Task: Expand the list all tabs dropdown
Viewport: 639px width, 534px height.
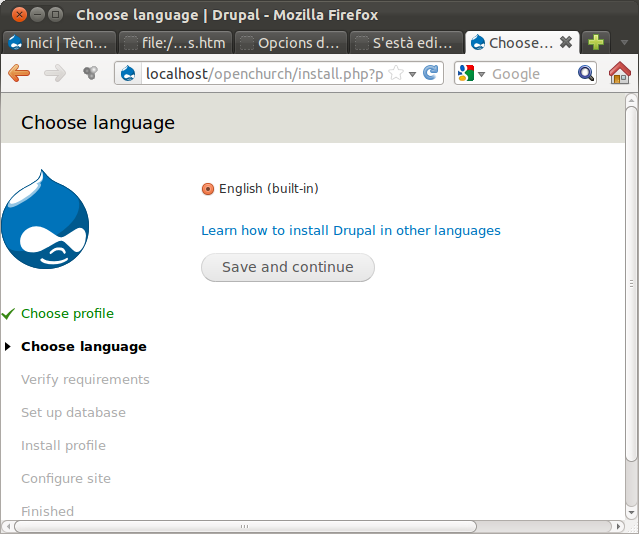Action: point(624,43)
